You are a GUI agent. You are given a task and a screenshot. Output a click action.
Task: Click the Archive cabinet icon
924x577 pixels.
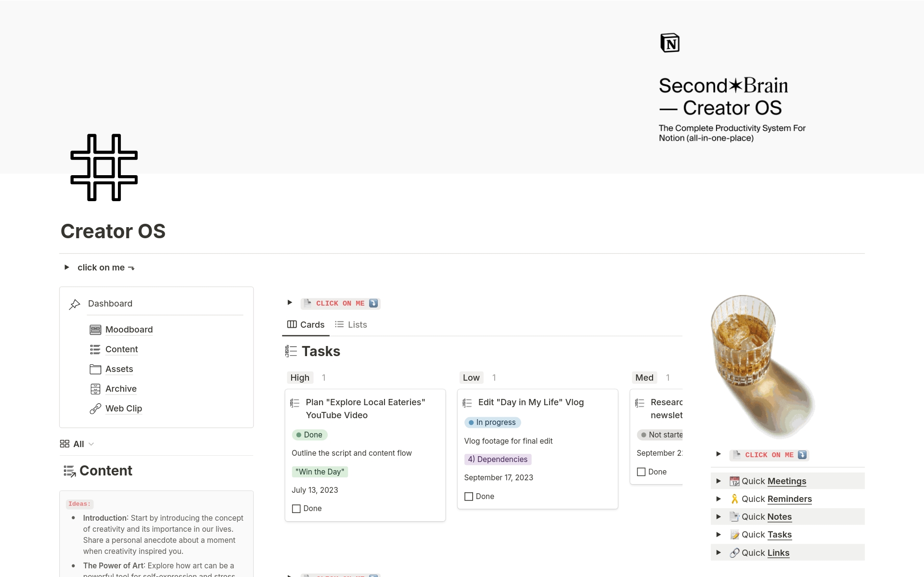95,389
